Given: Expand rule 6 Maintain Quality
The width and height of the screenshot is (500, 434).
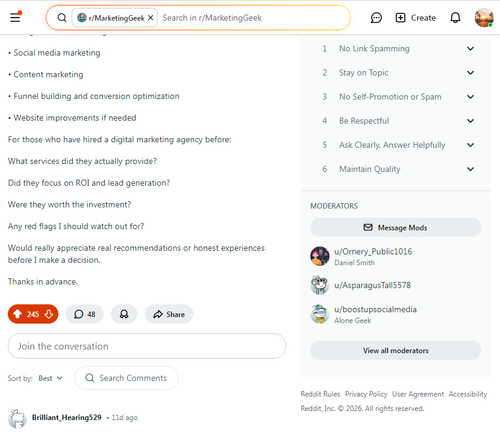Looking at the screenshot, I should click(397, 169).
